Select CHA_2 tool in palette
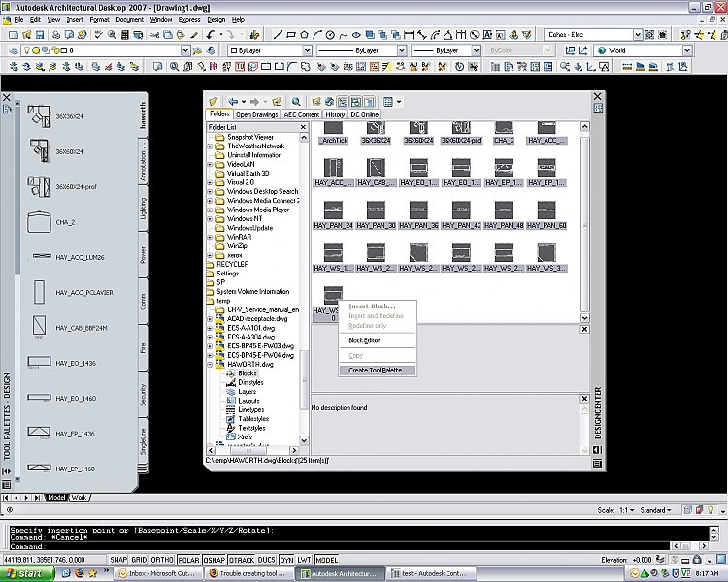This screenshot has width=728, height=582. tap(51, 222)
